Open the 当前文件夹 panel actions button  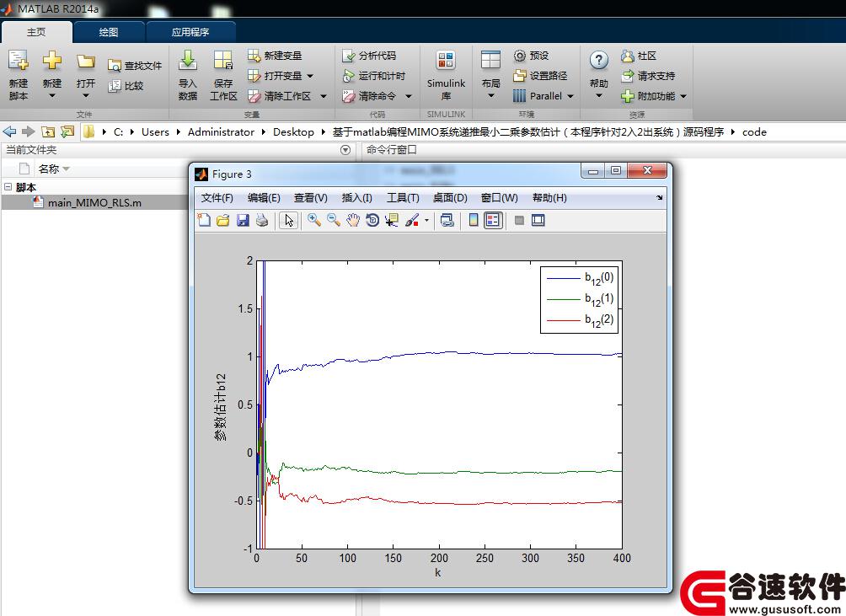(x=345, y=150)
